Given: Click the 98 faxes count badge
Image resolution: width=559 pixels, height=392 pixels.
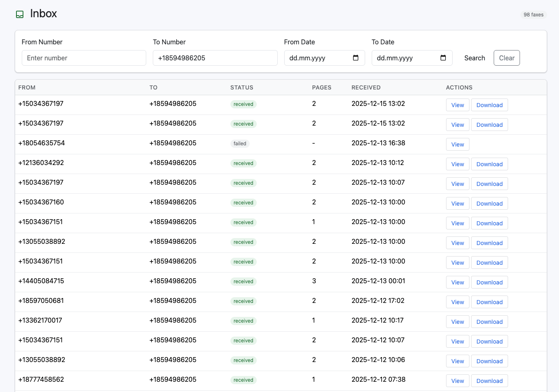Looking at the screenshot, I should click(533, 15).
